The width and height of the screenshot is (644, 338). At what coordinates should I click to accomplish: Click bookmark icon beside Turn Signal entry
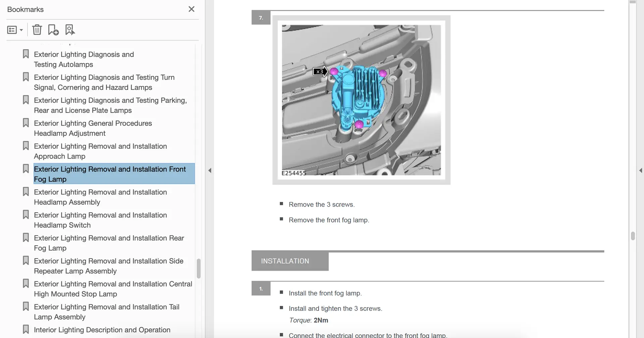(26, 77)
